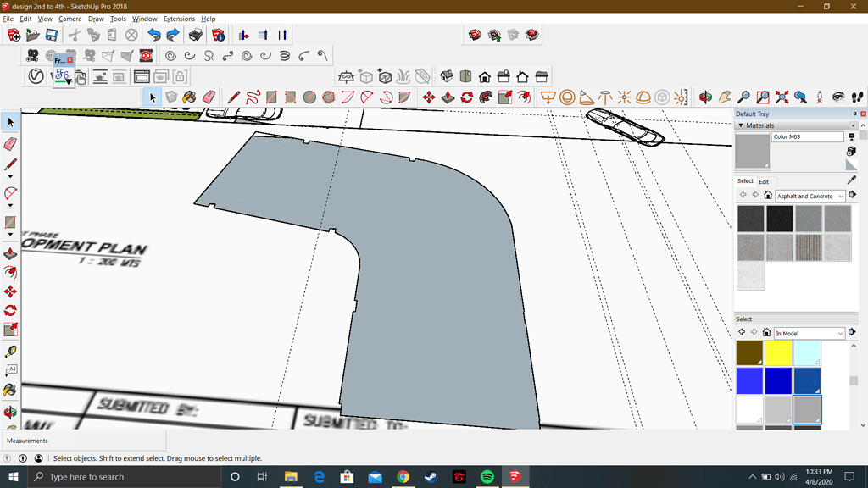Viewport: 868px width, 488px height.
Task: Open the In Model materials dropdown
Action: click(810, 332)
